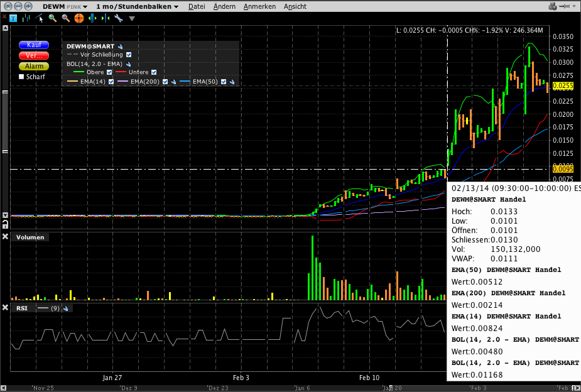
Task: Click the Feb 3 date axis label
Action: pyautogui.click(x=241, y=378)
